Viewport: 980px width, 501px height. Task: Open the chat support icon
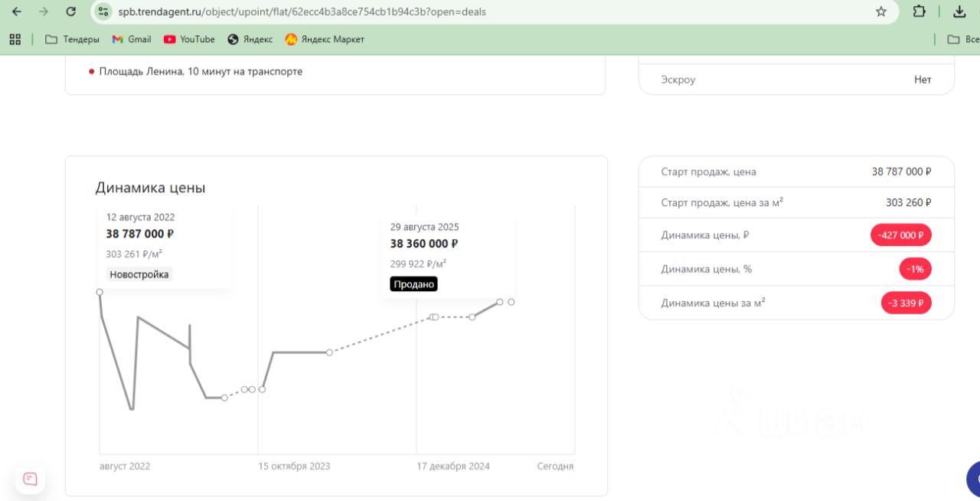point(30,479)
